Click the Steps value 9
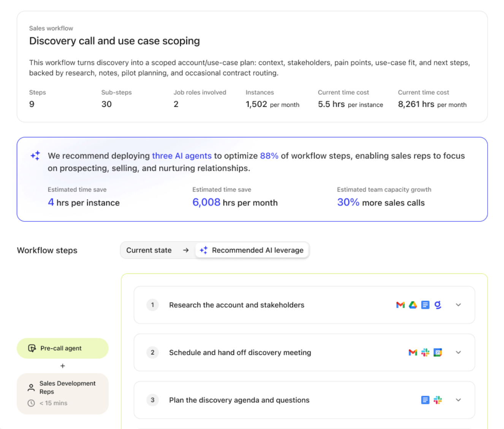 coord(32,104)
